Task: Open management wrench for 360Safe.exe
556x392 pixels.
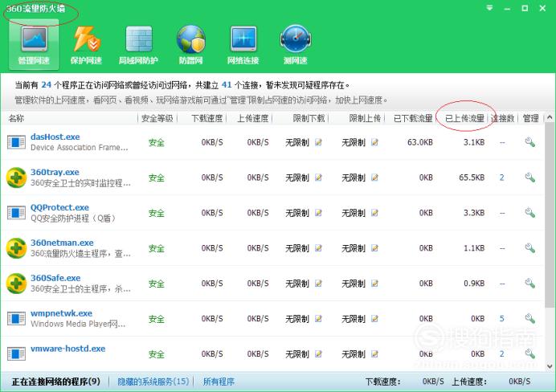Action: click(x=529, y=284)
